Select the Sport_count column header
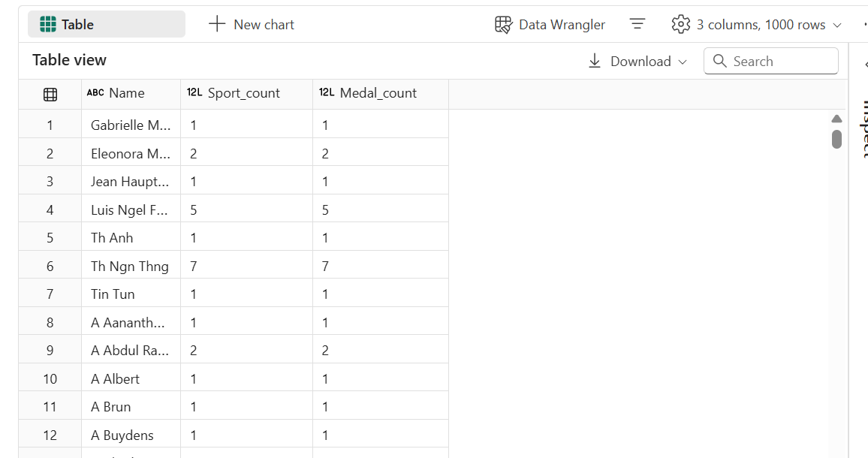Image resolution: width=868 pixels, height=458 pixels. [243, 94]
